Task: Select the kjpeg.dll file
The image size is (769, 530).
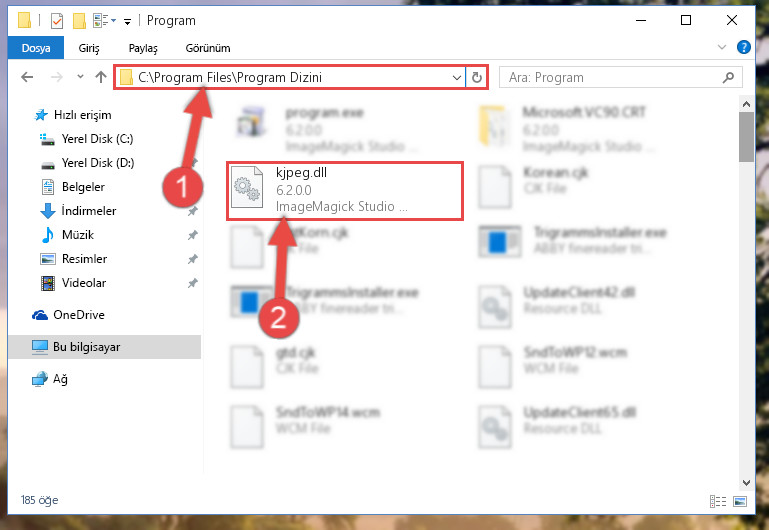Action: point(344,190)
